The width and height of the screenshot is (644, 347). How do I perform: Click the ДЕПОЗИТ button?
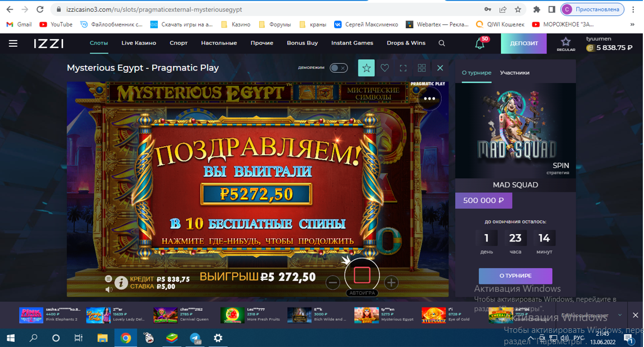[523, 43]
